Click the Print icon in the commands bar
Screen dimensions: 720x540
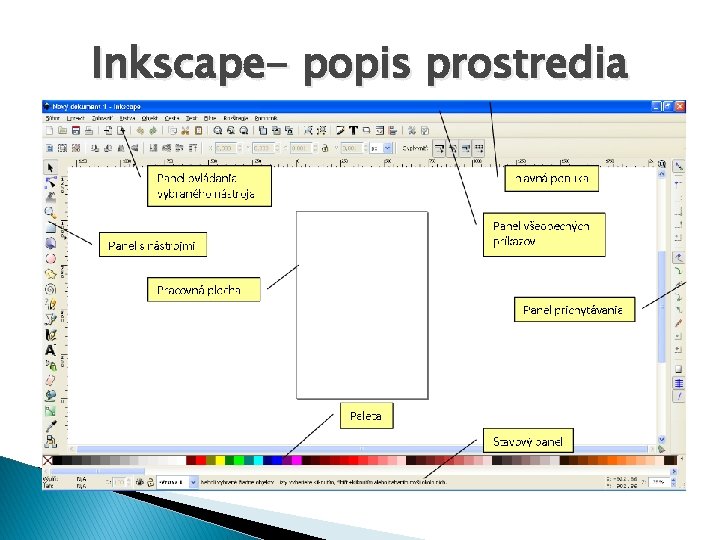point(89,131)
